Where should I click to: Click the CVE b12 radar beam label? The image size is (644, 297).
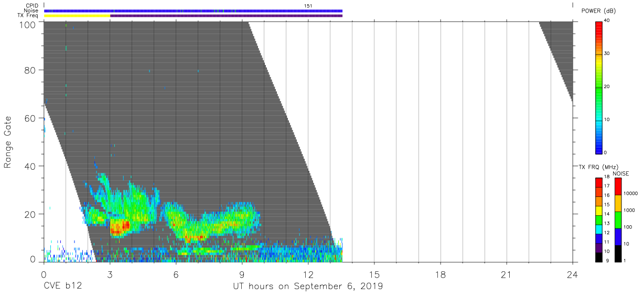[x=62, y=287]
